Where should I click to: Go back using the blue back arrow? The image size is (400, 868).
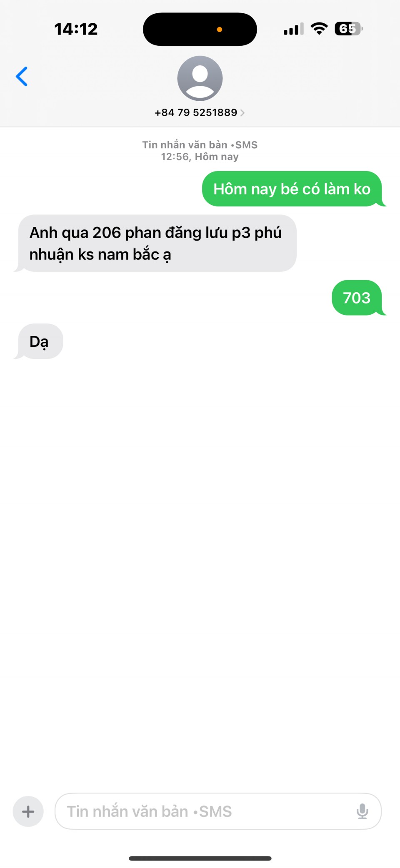pos(22,77)
